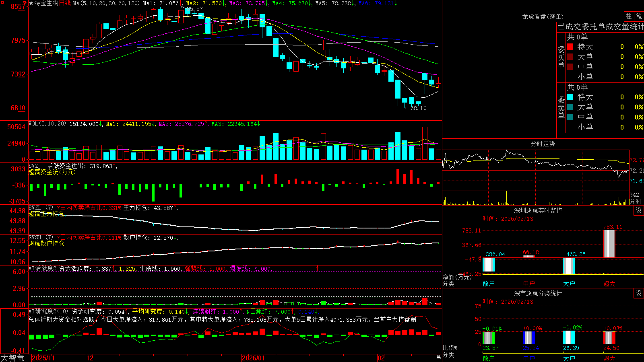Click the 02 month marker on timeline
Viewport: 644px width, 362px height.
point(381,358)
